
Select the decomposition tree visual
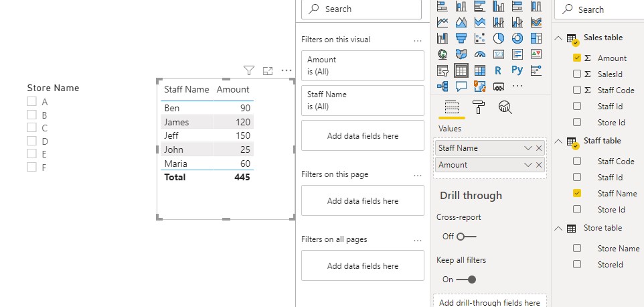click(x=442, y=86)
